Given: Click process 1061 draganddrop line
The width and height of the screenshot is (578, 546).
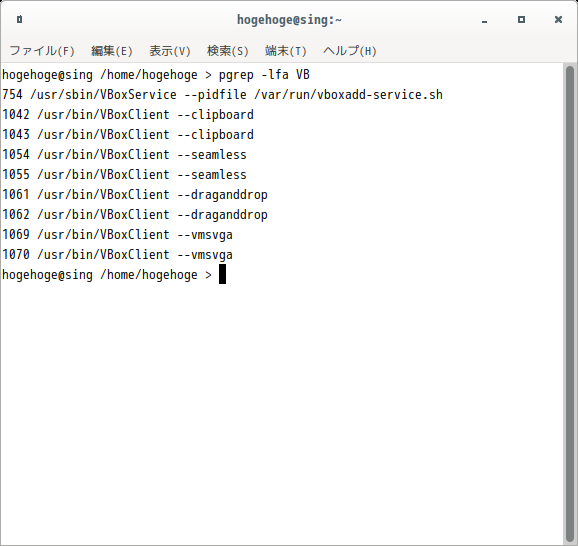Looking at the screenshot, I should (x=135, y=195).
